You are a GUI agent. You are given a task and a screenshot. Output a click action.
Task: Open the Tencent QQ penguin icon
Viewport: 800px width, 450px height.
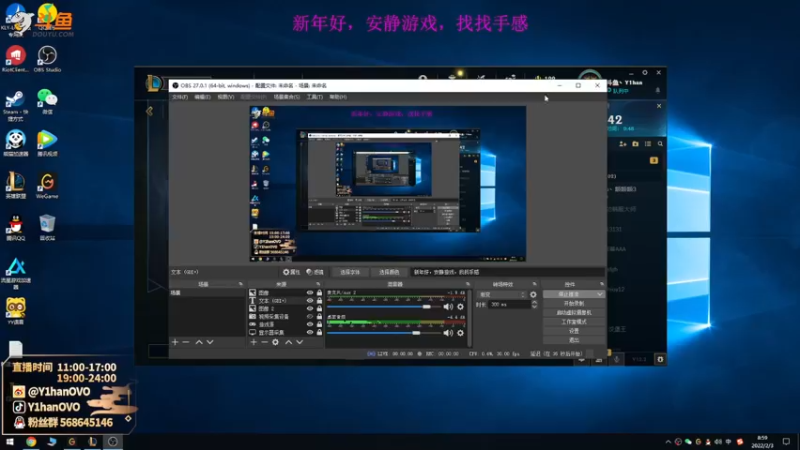[x=15, y=228]
